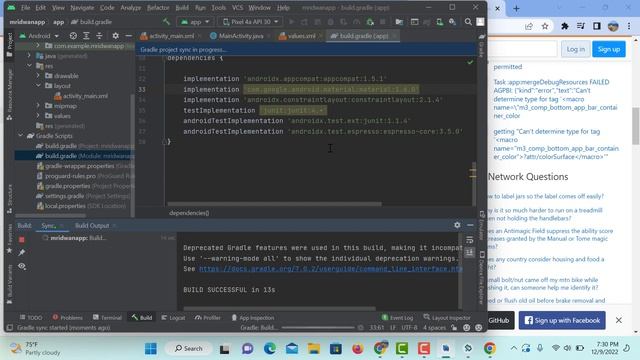Select gradle.properties in the project tree
Screen dimensions: 640x360
pyautogui.click(x=75, y=186)
